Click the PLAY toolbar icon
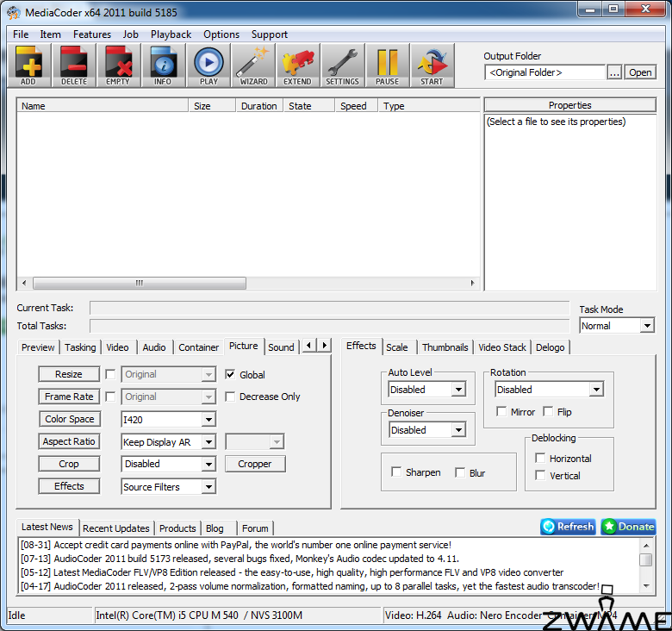Image resolution: width=672 pixels, height=631 pixels. point(208,66)
